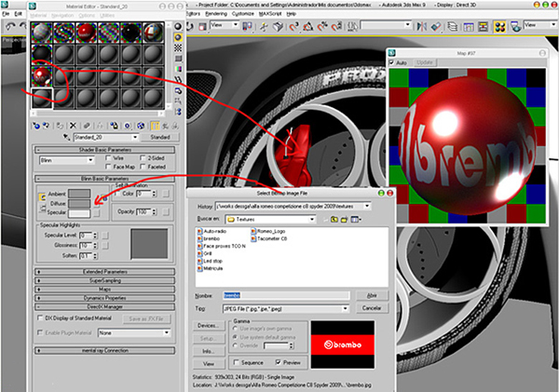Toggle Auto checkbox in Map #97 window
Image resolution: width=559 pixels, height=392 pixels.
tap(392, 62)
